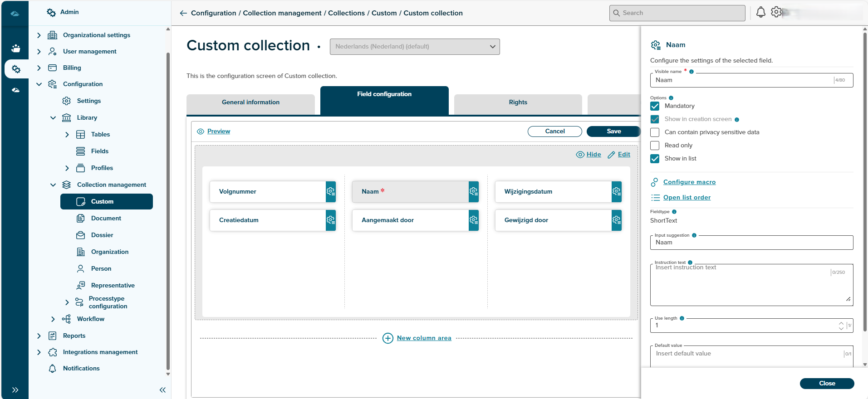Viewport: 868px width, 399px height.
Task: Click the plus icon for New column area
Action: point(388,338)
